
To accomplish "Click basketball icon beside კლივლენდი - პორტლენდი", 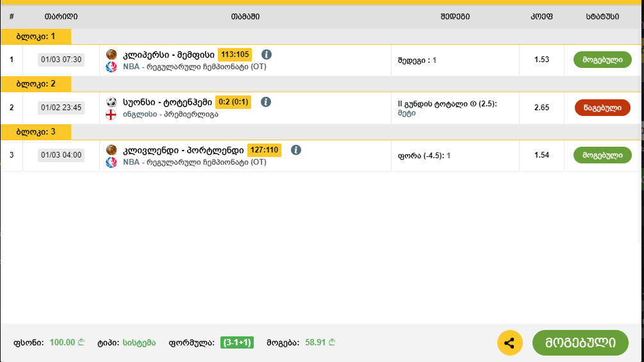I will coord(111,150).
